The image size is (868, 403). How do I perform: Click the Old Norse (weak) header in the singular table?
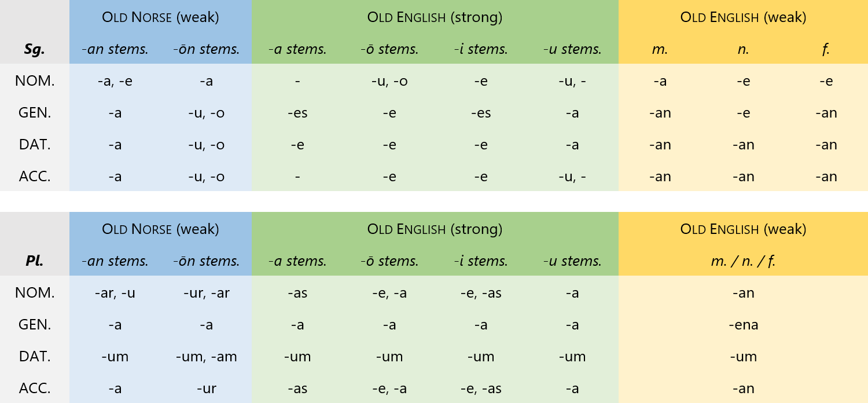[160, 17]
